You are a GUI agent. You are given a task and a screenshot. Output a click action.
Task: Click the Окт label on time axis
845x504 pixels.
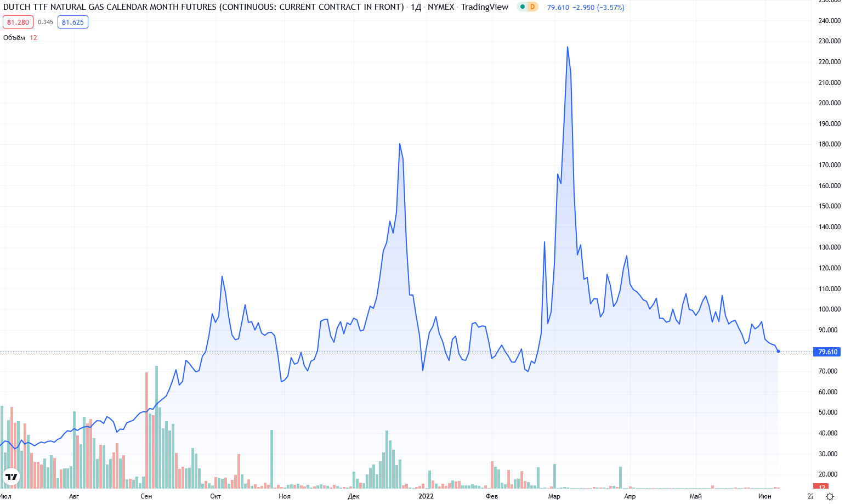[215, 496]
